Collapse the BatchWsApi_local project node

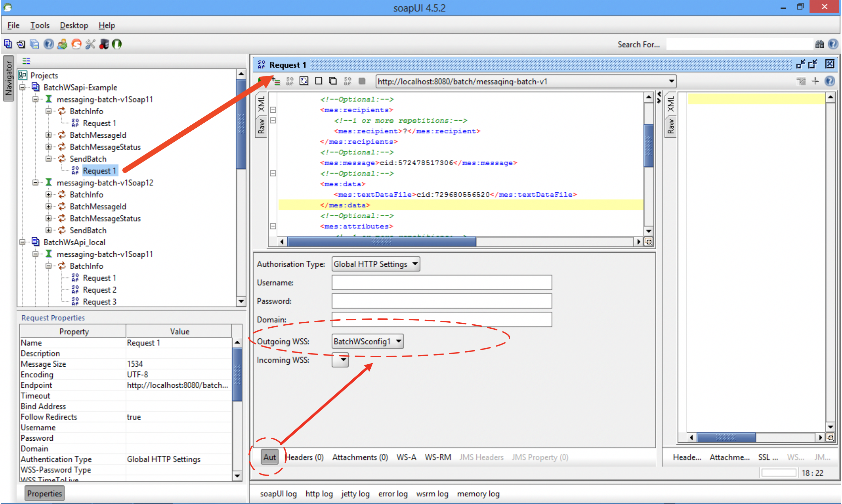click(22, 242)
